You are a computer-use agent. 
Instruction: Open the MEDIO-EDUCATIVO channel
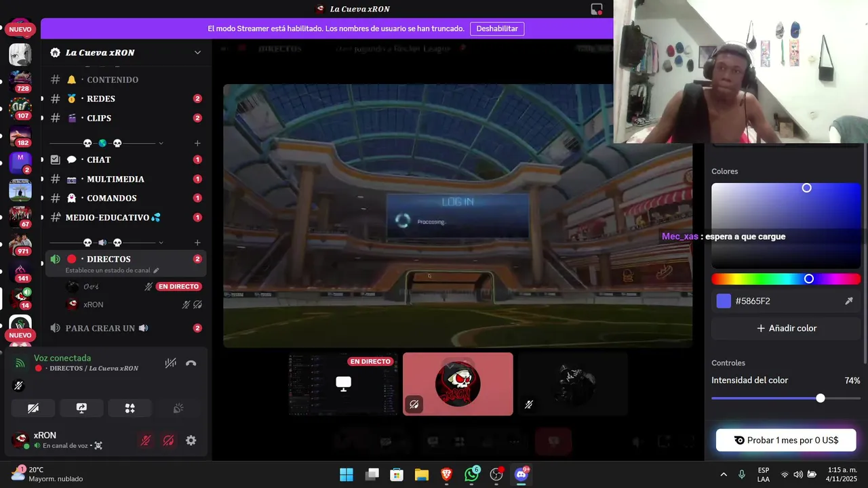[x=125, y=218]
